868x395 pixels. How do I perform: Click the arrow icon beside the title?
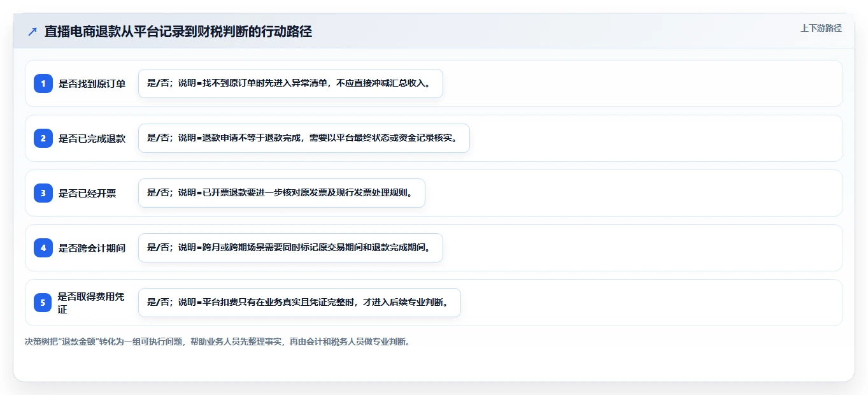(32, 32)
